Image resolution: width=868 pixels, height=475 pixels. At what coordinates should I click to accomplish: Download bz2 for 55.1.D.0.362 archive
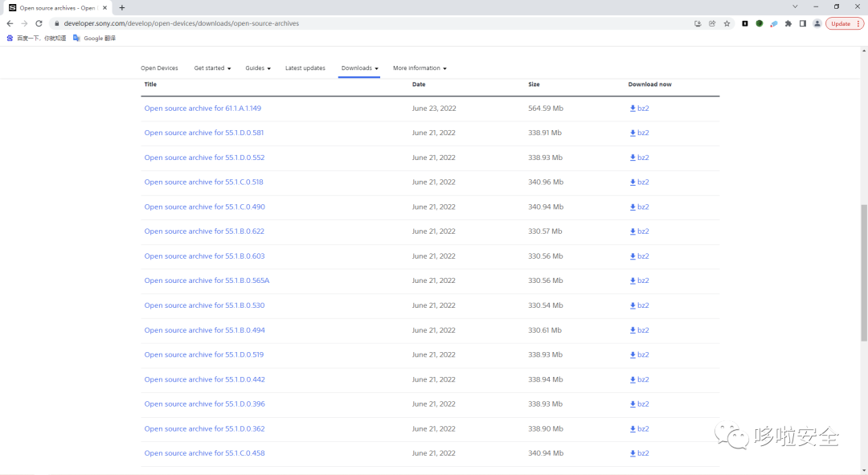point(640,429)
